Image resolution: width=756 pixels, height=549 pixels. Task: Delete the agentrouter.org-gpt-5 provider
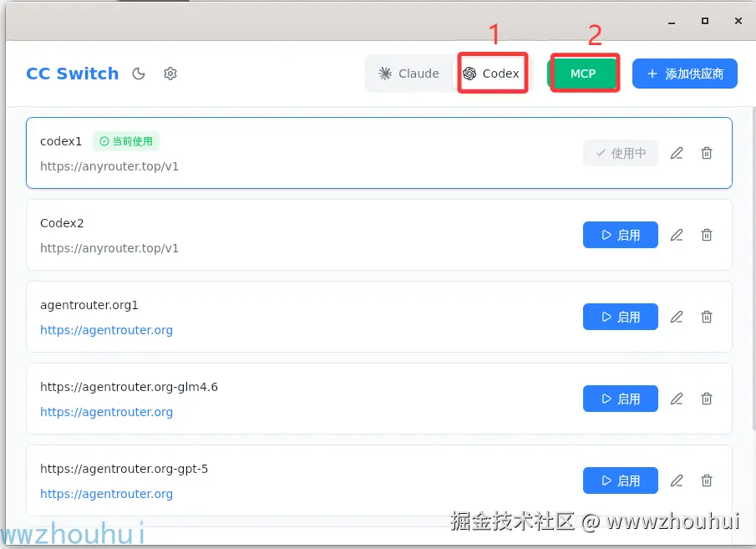[707, 480]
